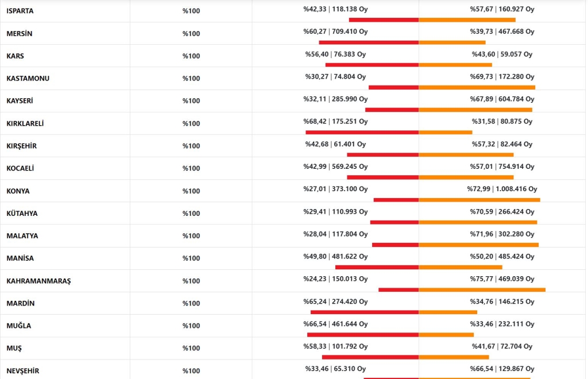
Task: Click MANİSA red vote bar
Action: [377, 267]
